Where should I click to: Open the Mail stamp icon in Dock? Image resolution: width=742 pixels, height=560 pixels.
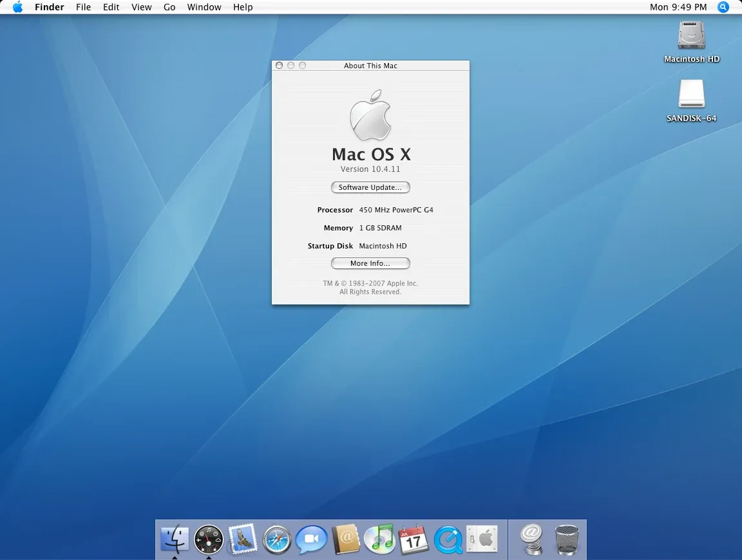click(243, 539)
